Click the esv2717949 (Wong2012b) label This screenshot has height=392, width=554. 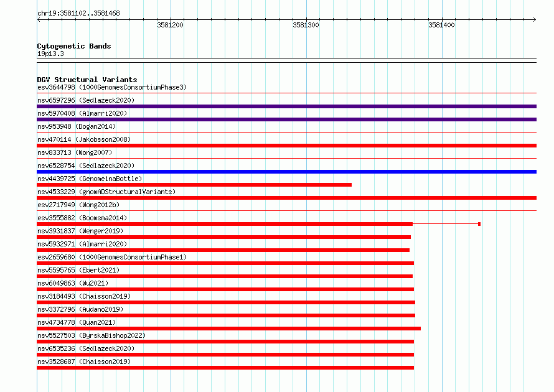point(78,205)
